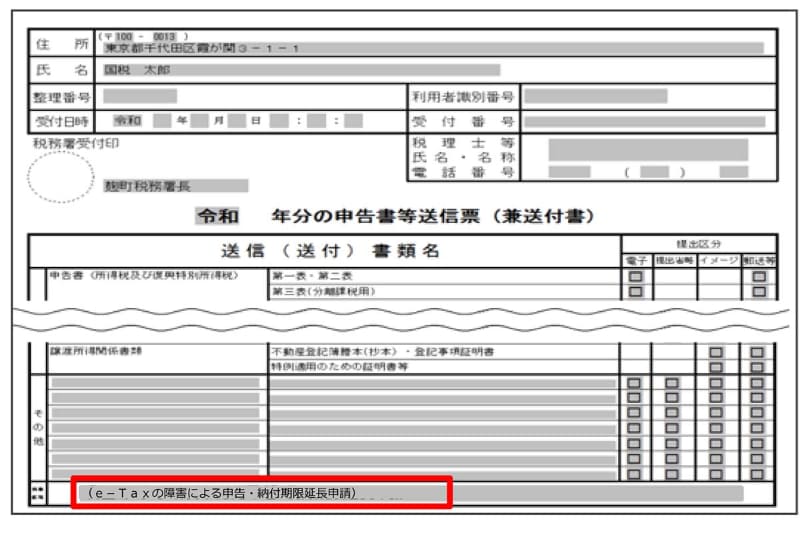Click the 提出区分 column header
The image size is (800, 533).
click(x=698, y=244)
